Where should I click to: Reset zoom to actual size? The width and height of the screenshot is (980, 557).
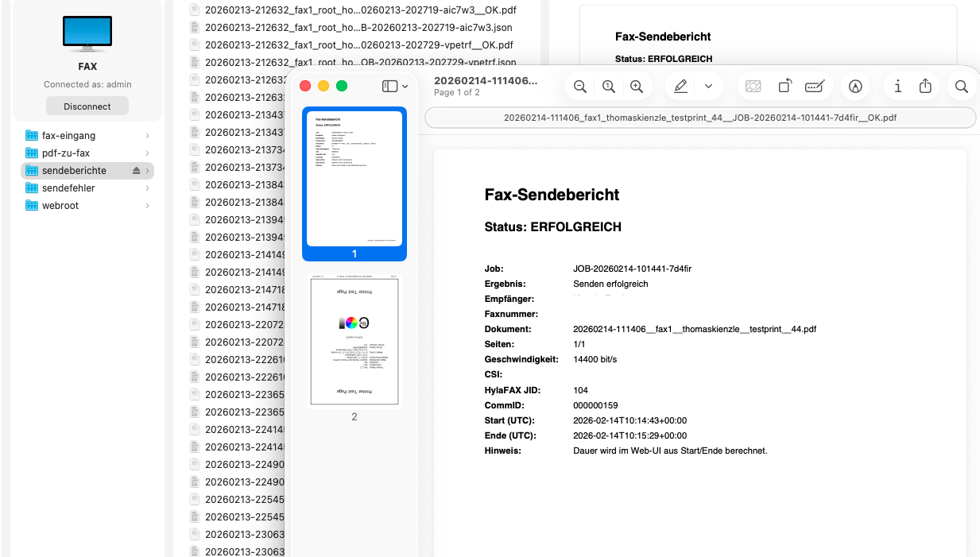[608, 87]
